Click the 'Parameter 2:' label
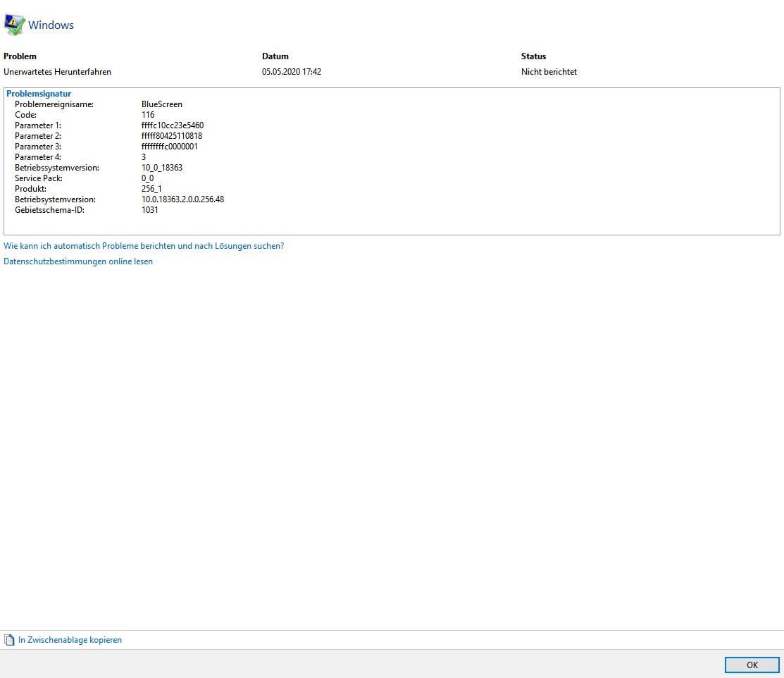This screenshot has height=678, width=784. [38, 135]
